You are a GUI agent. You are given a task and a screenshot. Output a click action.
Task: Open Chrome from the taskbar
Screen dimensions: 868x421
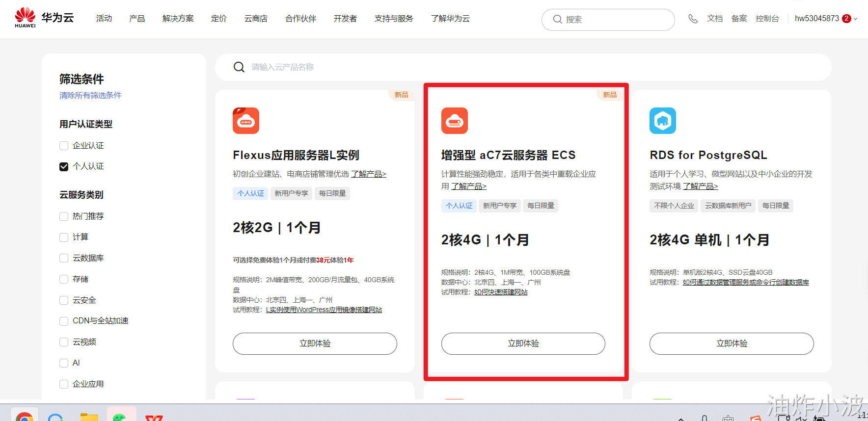25,416
